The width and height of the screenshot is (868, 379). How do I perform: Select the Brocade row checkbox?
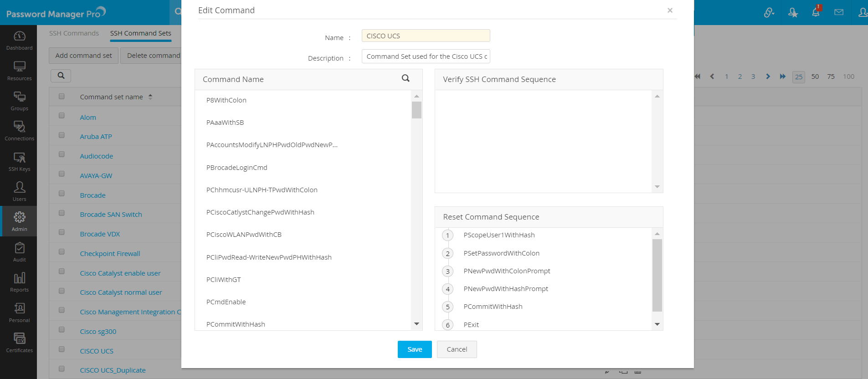click(62, 194)
